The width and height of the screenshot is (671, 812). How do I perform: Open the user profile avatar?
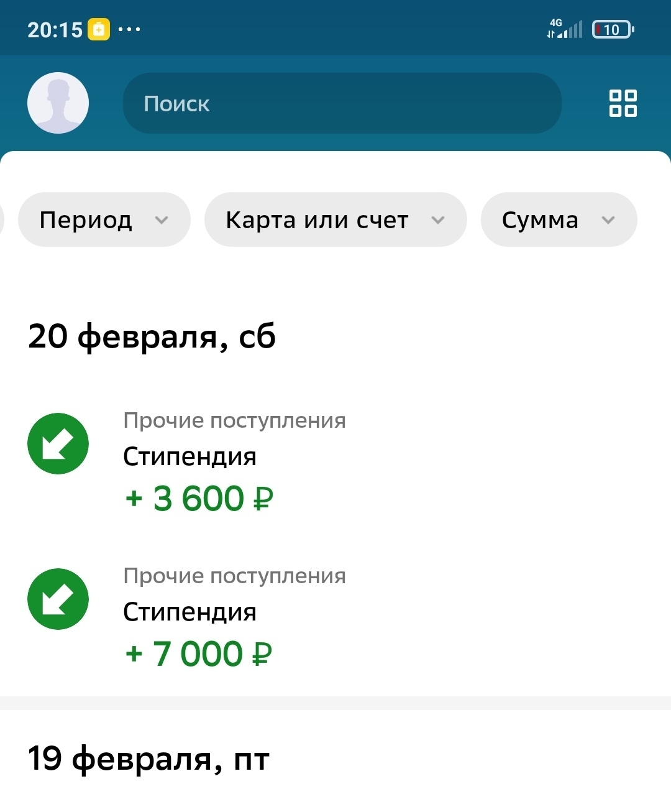click(58, 103)
